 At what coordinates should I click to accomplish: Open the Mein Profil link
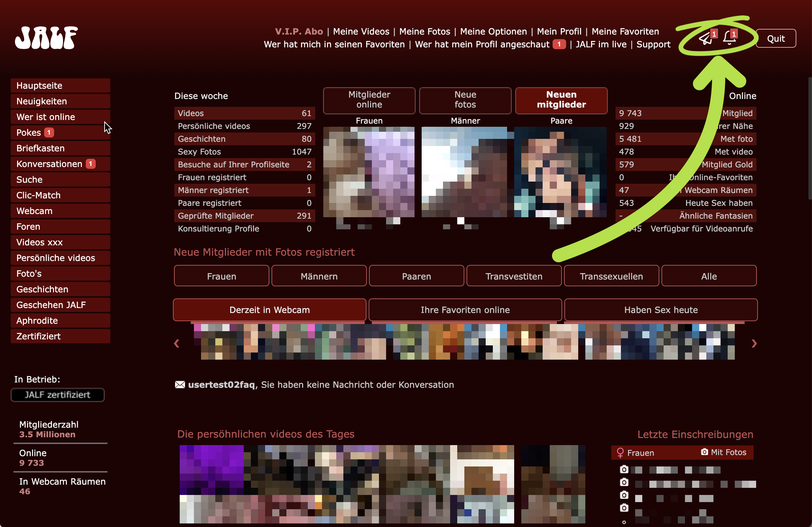pyautogui.click(x=559, y=31)
